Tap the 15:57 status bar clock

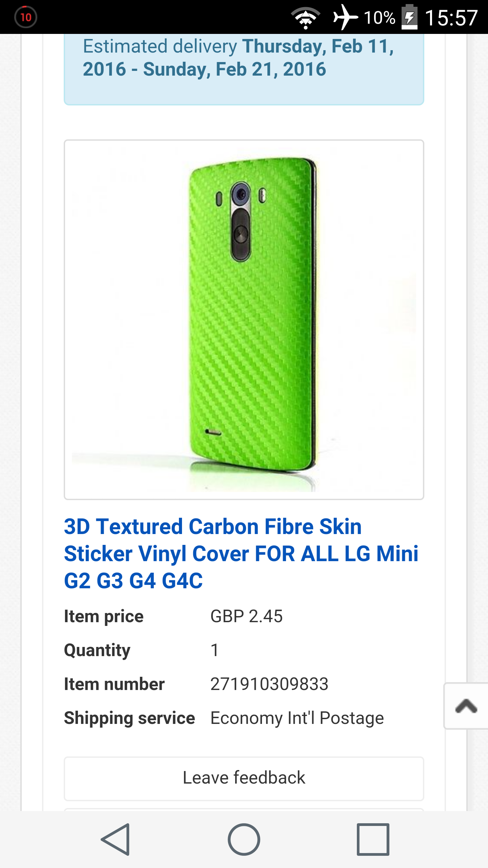[451, 18]
